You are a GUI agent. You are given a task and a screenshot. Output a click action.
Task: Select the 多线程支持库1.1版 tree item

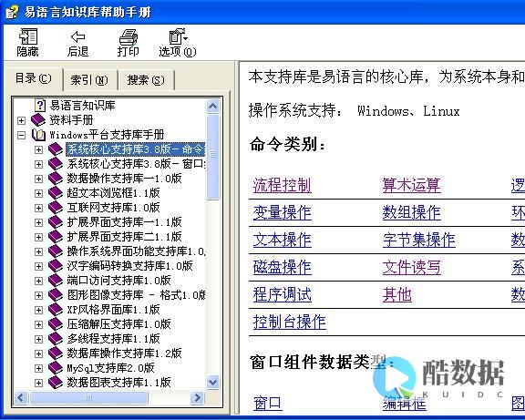coord(113,339)
